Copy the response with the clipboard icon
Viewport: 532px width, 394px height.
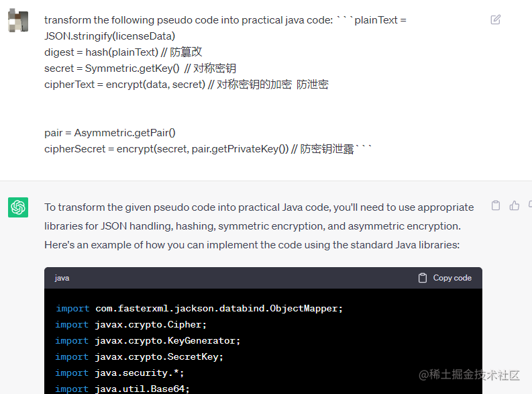[x=496, y=205]
